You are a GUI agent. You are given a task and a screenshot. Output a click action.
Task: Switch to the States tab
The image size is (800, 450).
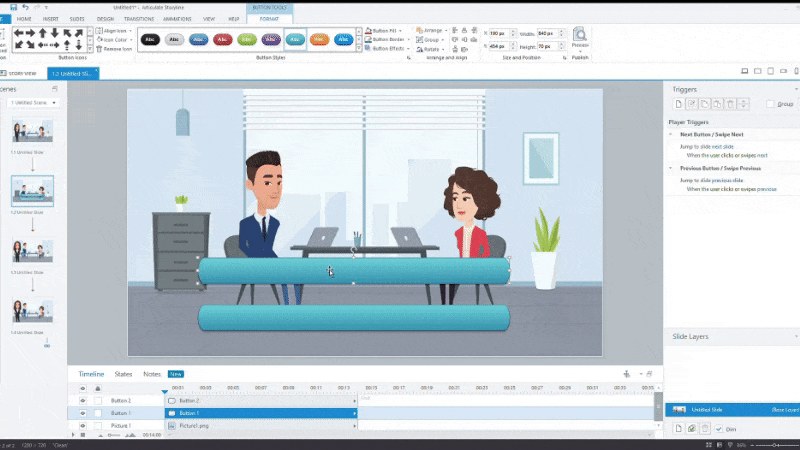(x=123, y=373)
